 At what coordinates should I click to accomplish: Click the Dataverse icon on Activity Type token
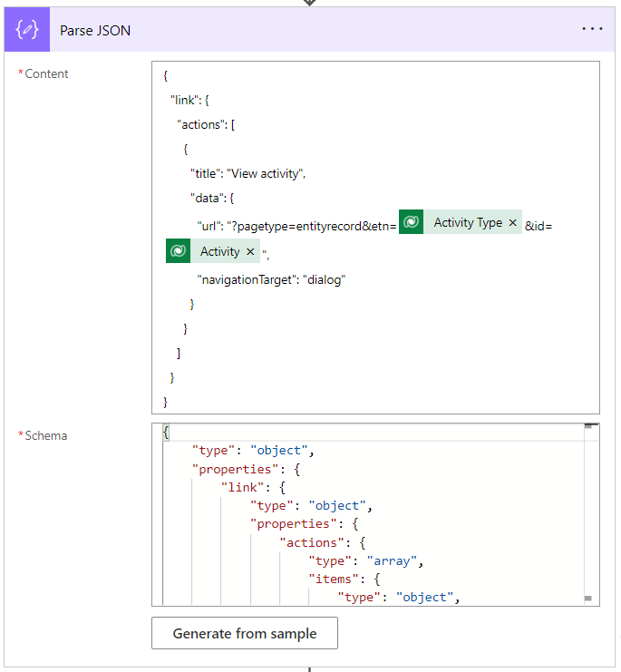coord(412,222)
